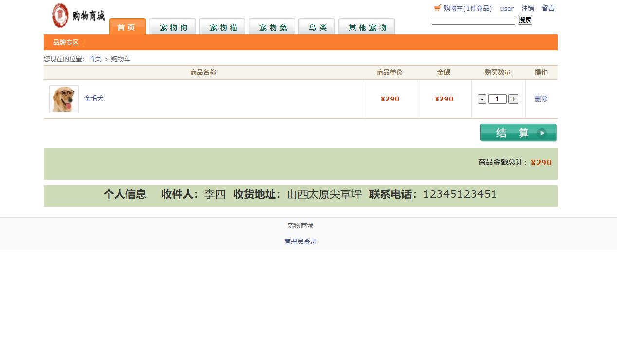Viewport: 617px width, 364px height.
Task: Log out via the 注销 link
Action: click(527, 8)
